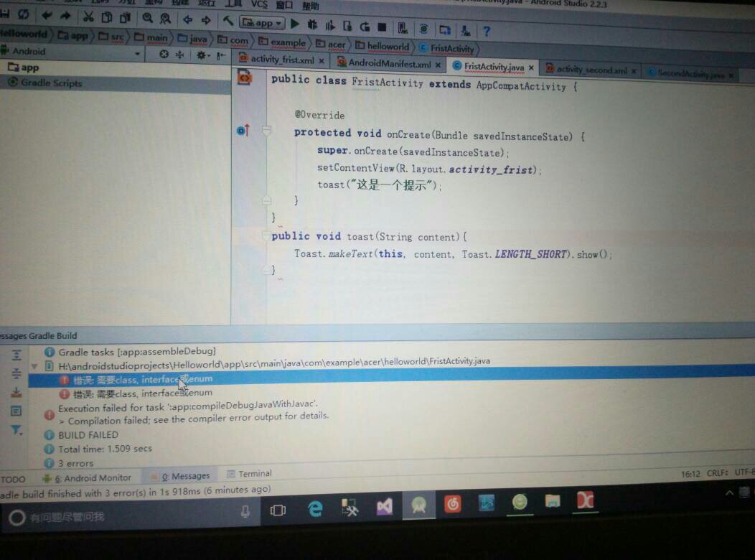Click the 'java' breadcrumb
The width and height of the screenshot is (755, 560).
pos(192,39)
